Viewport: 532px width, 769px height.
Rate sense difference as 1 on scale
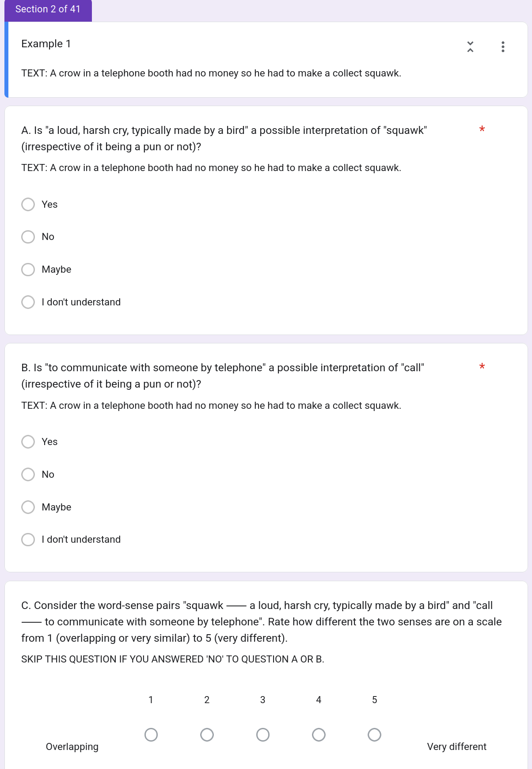(151, 735)
